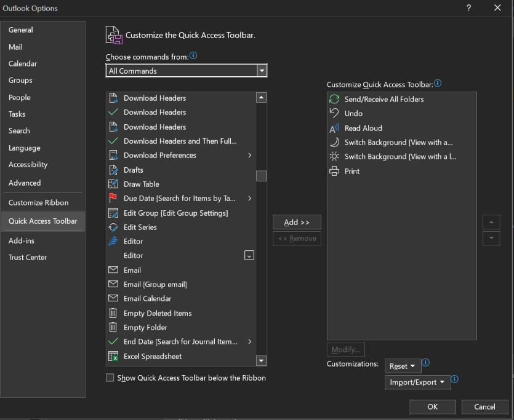
Task: Confirm with the OK button
Action: tap(432, 406)
